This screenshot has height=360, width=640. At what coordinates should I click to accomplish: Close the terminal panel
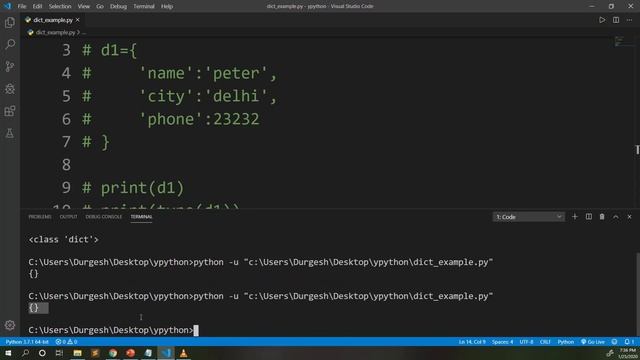click(629, 217)
